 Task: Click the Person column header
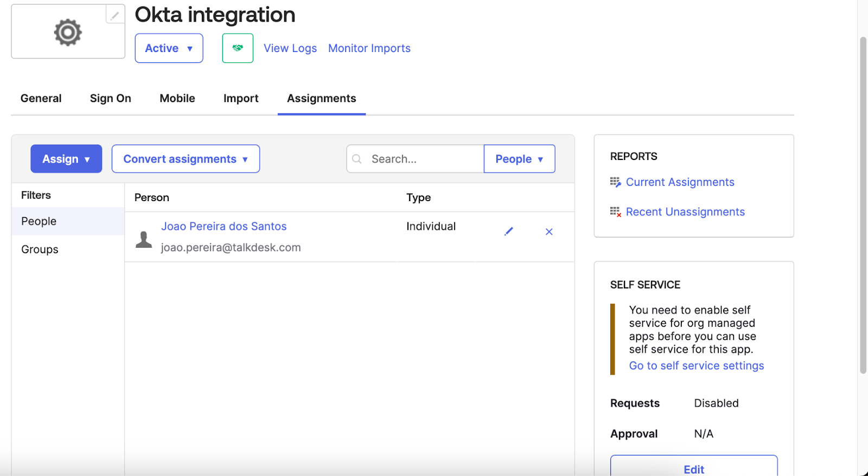(152, 198)
